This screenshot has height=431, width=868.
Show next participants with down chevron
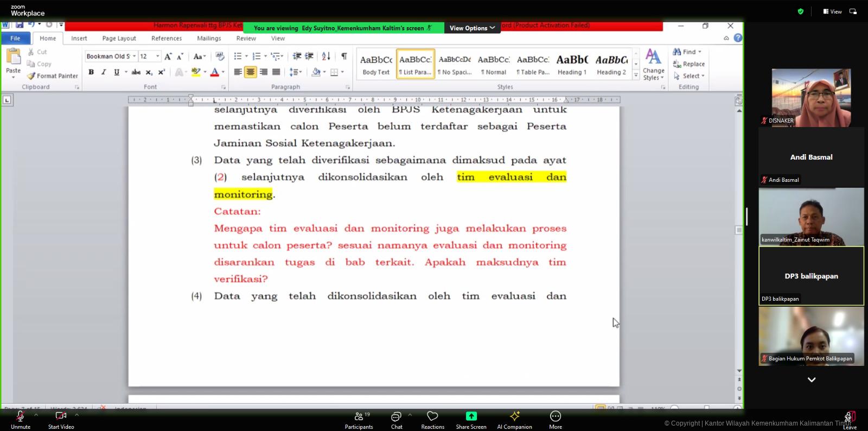pyautogui.click(x=812, y=380)
